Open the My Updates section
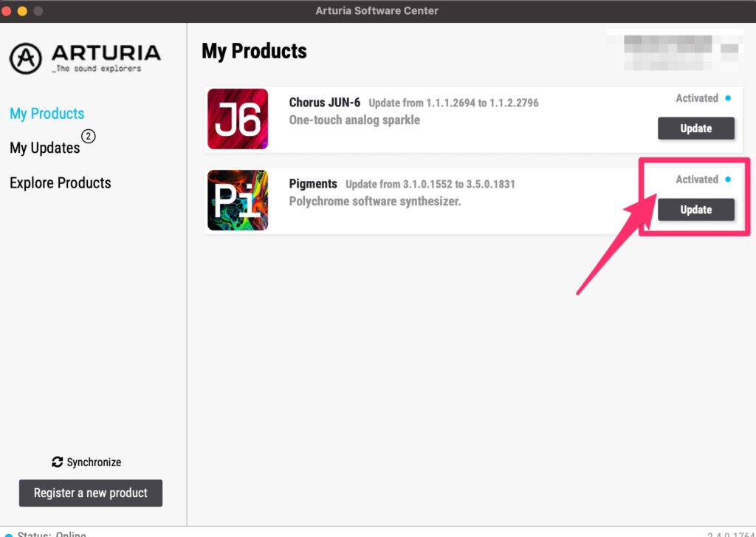The width and height of the screenshot is (756, 537). pyautogui.click(x=44, y=148)
